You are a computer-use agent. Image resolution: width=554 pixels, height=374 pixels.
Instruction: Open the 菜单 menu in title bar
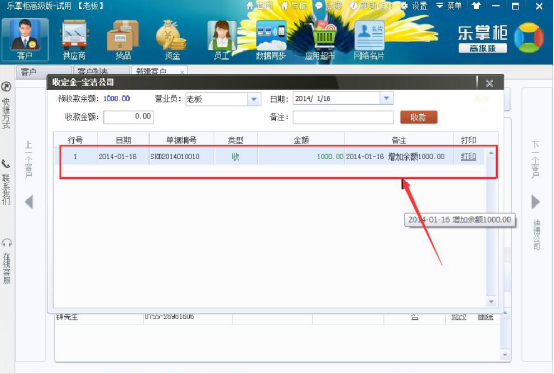[x=449, y=6]
